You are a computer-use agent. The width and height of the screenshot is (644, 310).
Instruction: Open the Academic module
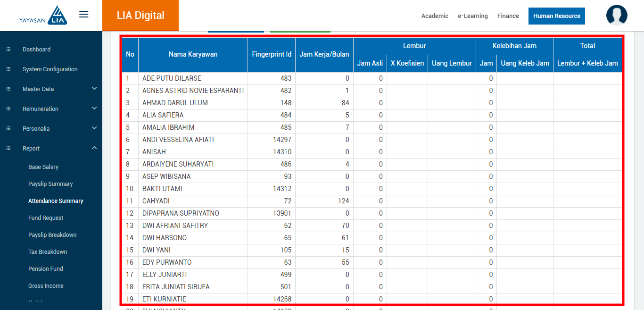coord(435,16)
